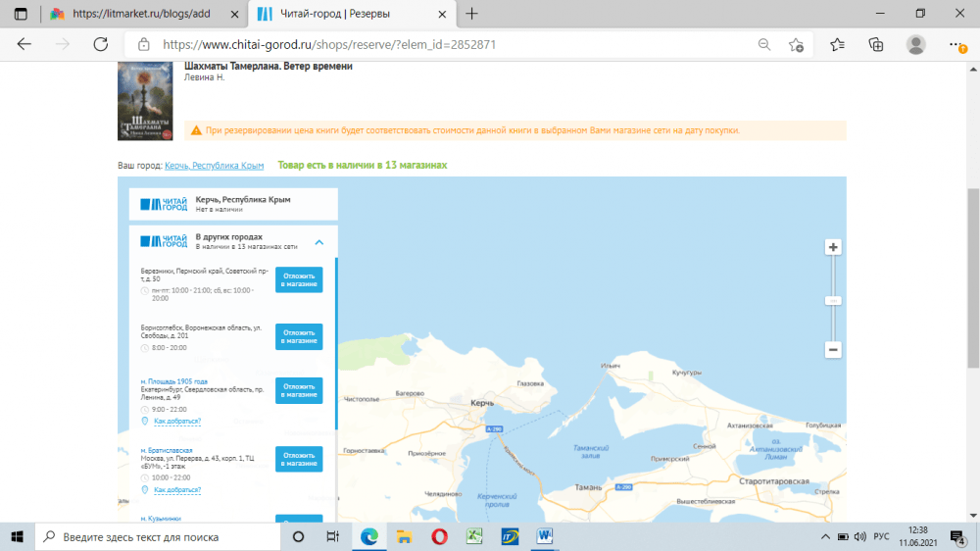Image resolution: width=980 pixels, height=551 pixels.
Task: Zoom out the map with minus button
Action: click(833, 349)
